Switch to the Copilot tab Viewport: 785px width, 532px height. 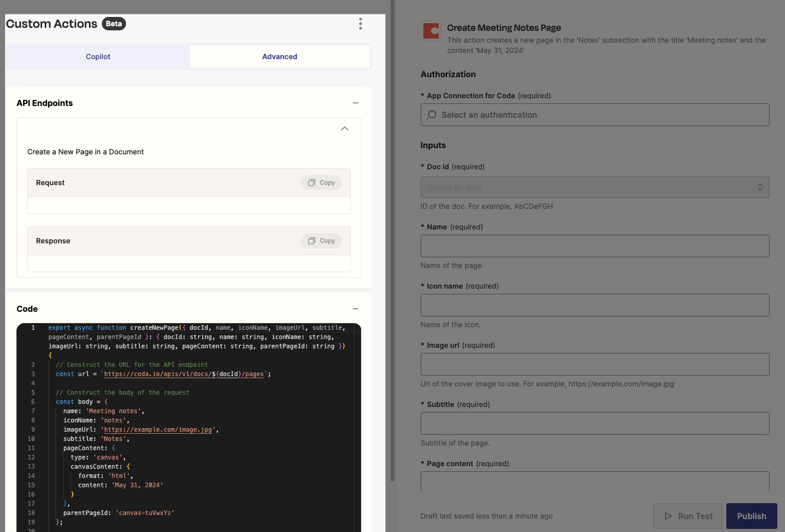(98, 57)
